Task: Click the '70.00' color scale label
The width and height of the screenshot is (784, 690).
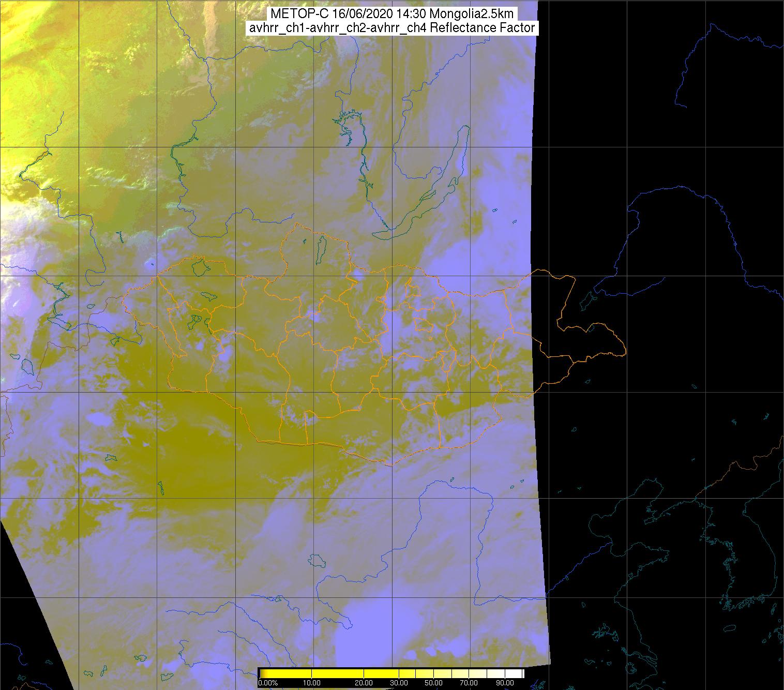Action: (470, 683)
